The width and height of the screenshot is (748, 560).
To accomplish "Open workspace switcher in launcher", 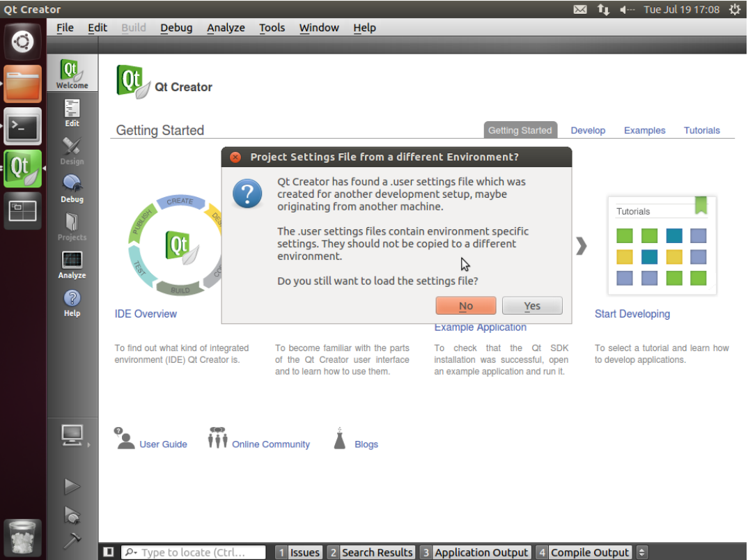I will pyautogui.click(x=22, y=211).
